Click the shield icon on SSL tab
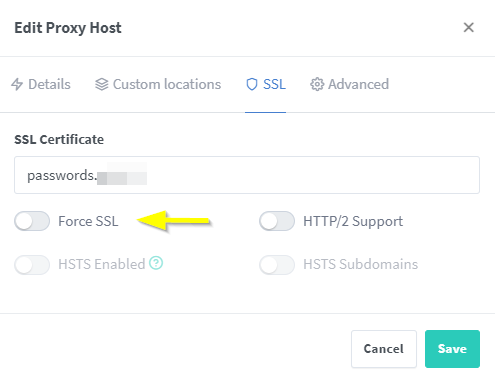 [x=252, y=84]
